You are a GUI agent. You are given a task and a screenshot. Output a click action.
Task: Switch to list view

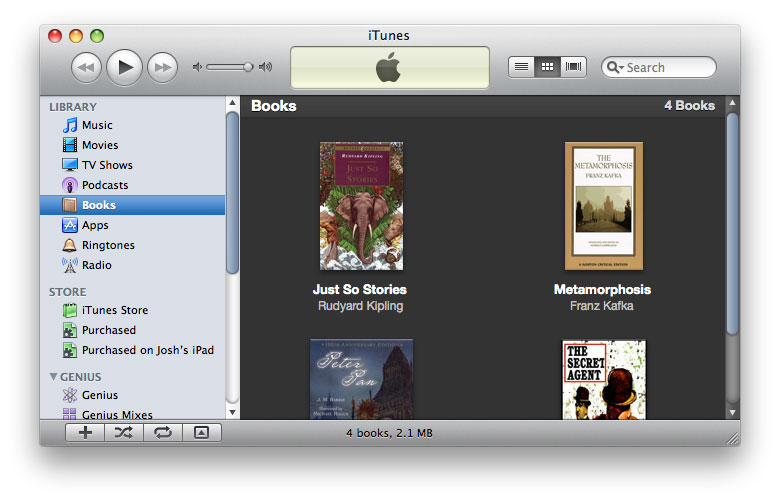[521, 67]
